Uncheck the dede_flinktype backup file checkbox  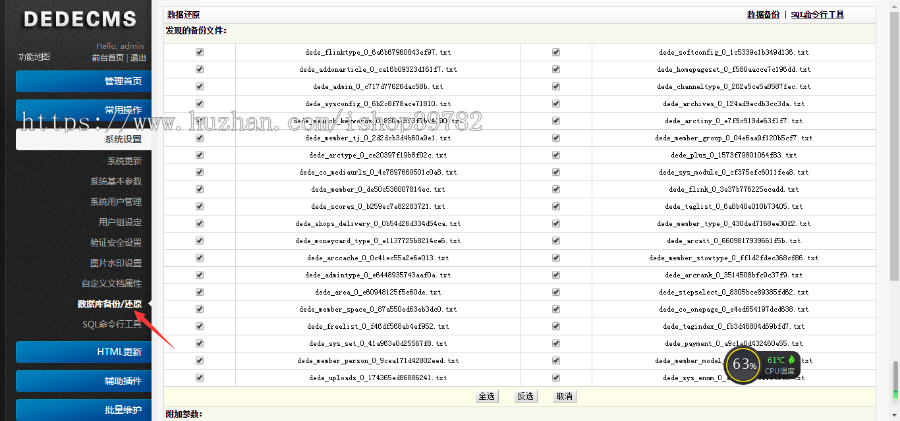click(x=199, y=52)
